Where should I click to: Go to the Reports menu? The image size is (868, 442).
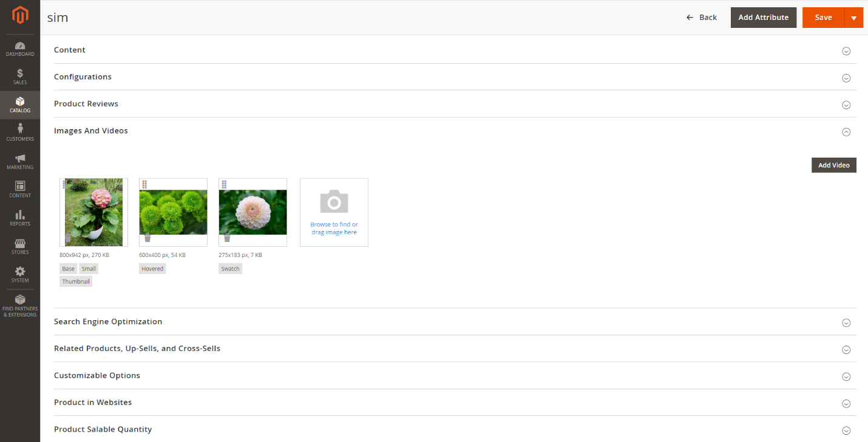(20, 218)
